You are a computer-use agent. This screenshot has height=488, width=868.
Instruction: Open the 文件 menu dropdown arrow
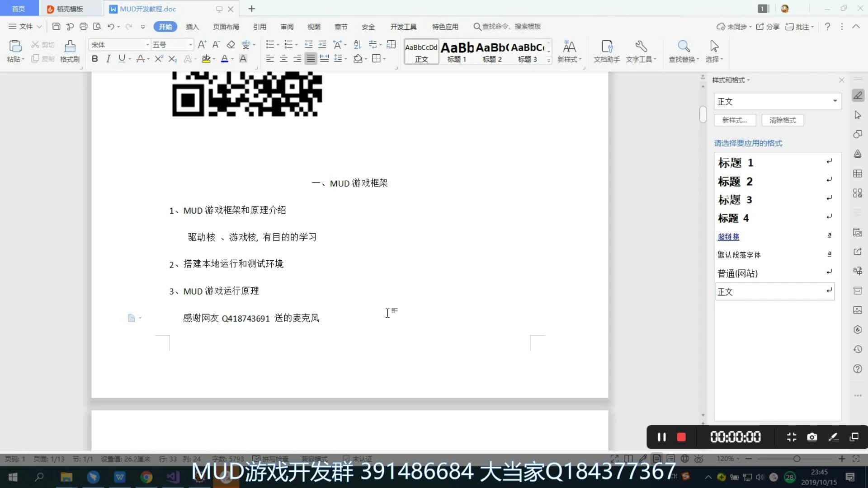click(39, 27)
